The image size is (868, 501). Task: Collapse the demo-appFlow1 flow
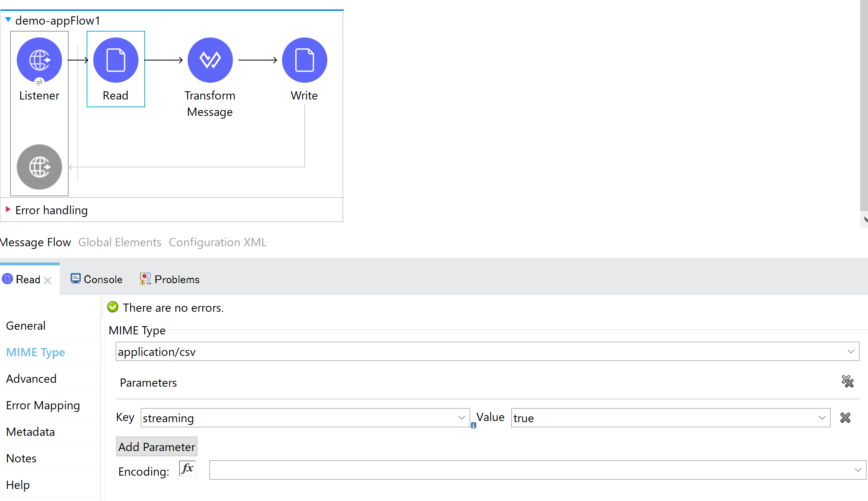8,19
